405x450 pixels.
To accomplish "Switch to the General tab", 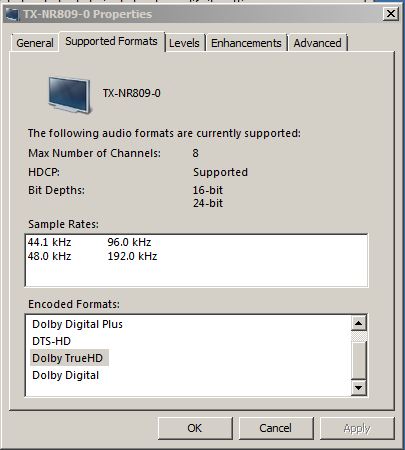I will [x=35, y=43].
